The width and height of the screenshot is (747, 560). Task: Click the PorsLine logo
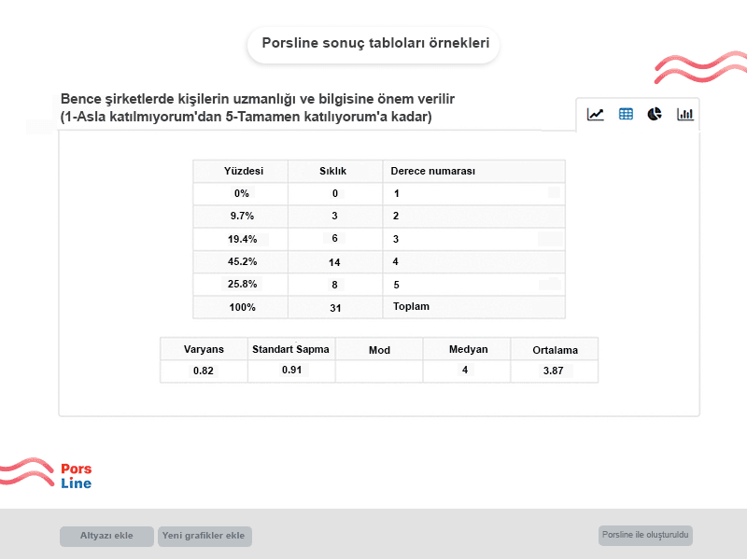point(47,473)
